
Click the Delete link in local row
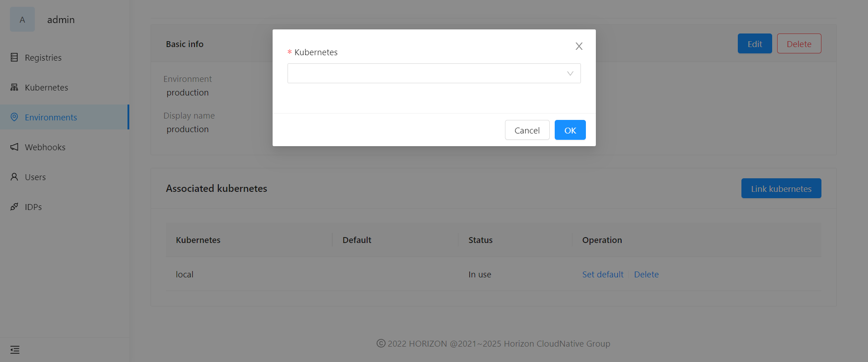pos(646,274)
